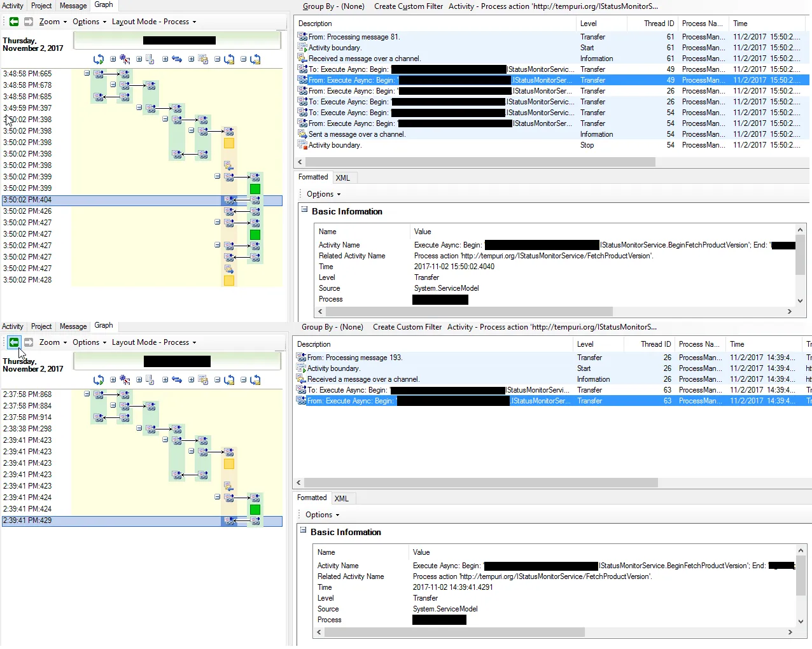Click the row icon of 'From: Processing message 81.'
Image resolution: width=812 pixels, height=649 pixels.
pos(302,37)
